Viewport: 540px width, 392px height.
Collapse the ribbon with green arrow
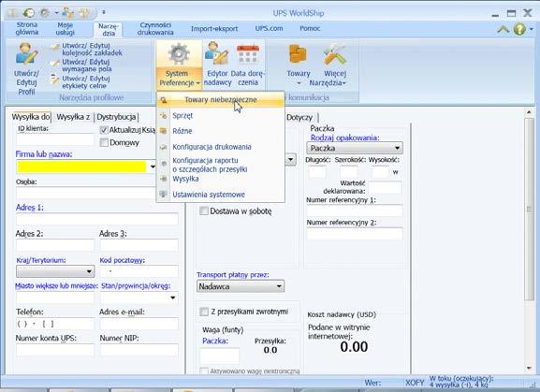(x=504, y=29)
